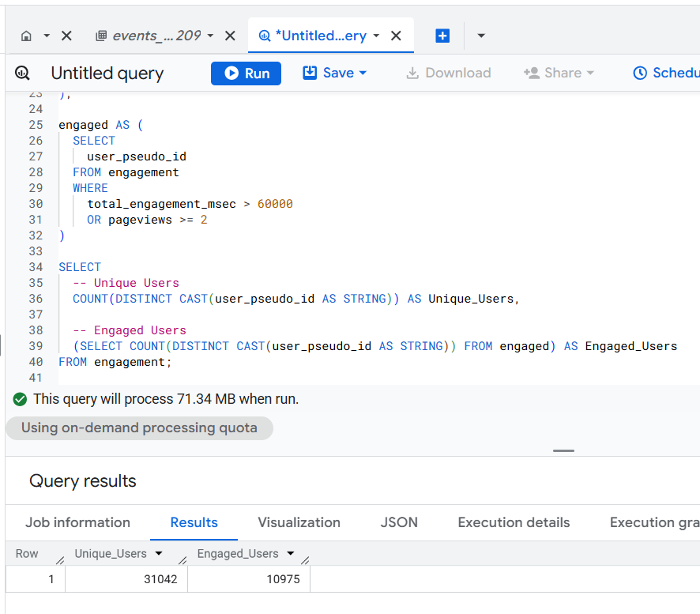The image size is (700, 614).
Task: Click the Engaged_Users column resize handle
Action: (x=305, y=560)
